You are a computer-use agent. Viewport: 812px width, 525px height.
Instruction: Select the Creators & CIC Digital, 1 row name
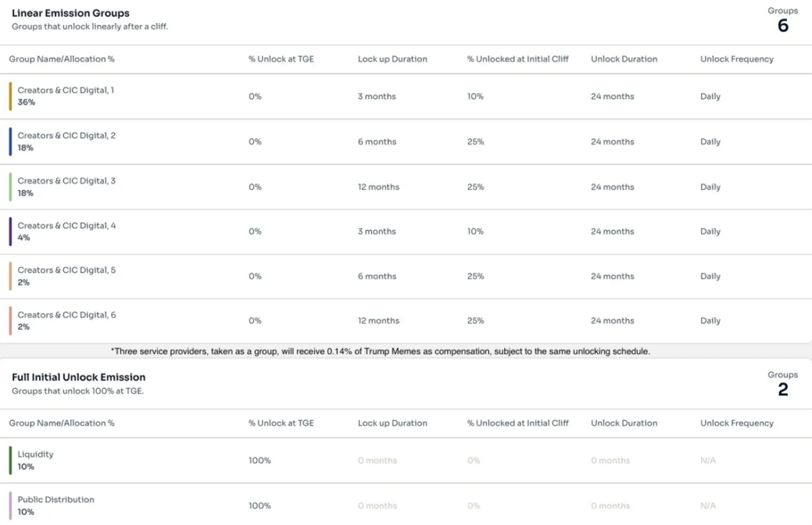(66, 90)
